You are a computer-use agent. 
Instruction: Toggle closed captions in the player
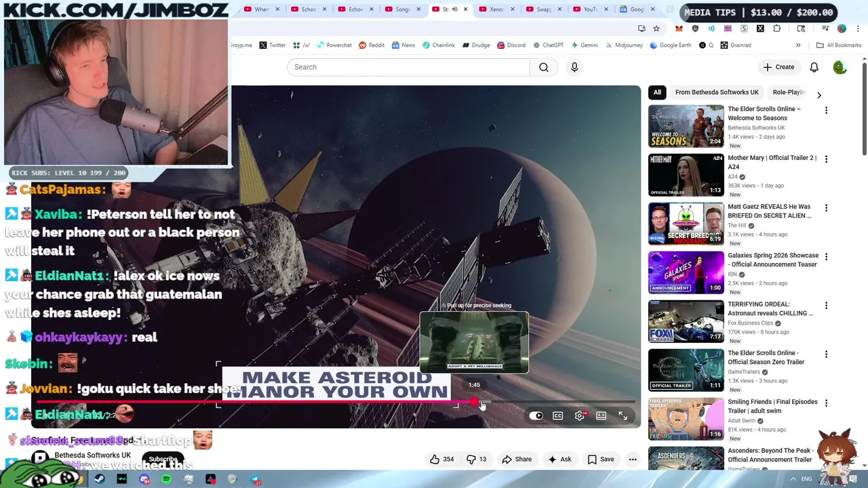[558, 415]
